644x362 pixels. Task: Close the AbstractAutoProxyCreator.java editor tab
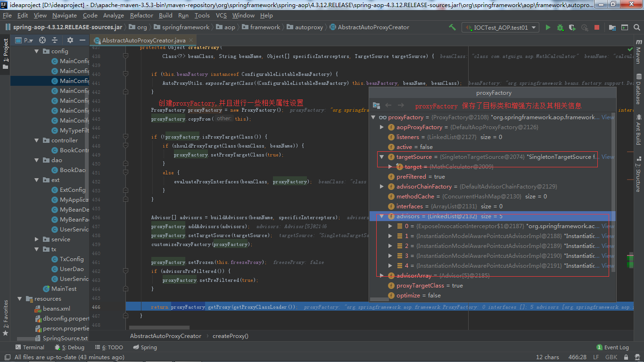(190, 41)
